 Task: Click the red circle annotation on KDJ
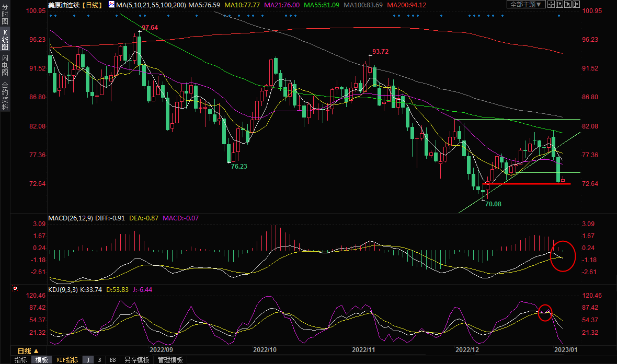pyautogui.click(x=545, y=312)
